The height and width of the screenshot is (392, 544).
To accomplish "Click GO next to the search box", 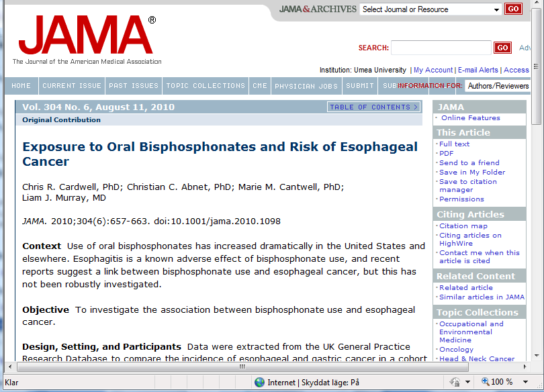I will pos(503,48).
